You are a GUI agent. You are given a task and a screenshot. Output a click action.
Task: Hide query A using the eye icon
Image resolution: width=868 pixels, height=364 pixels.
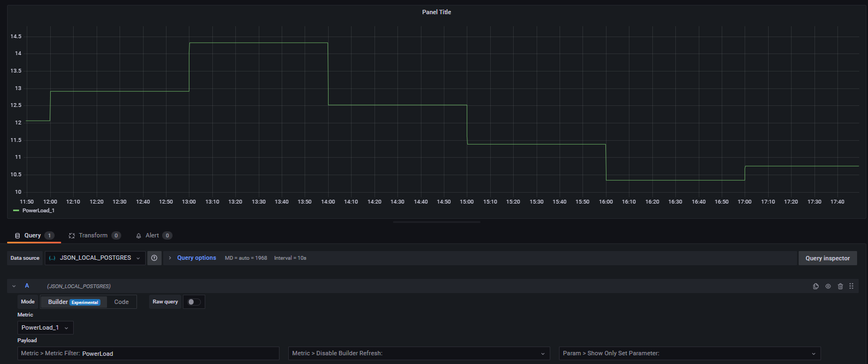click(x=828, y=286)
